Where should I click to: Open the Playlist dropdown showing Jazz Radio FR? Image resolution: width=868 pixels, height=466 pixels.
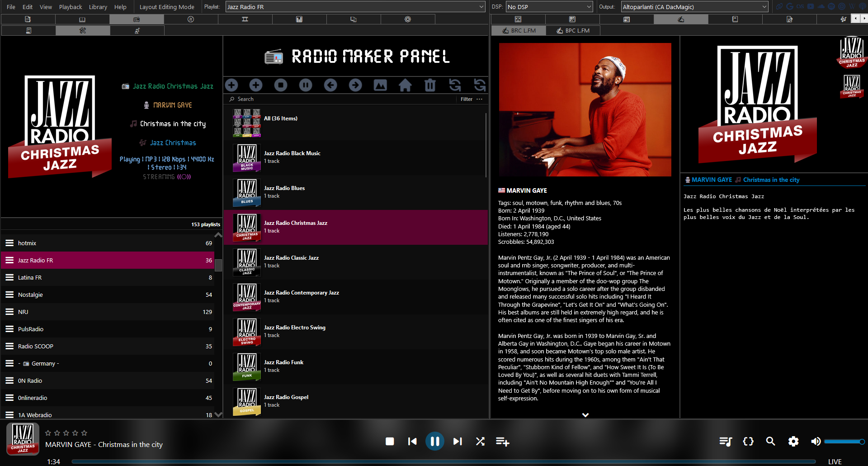(x=355, y=7)
